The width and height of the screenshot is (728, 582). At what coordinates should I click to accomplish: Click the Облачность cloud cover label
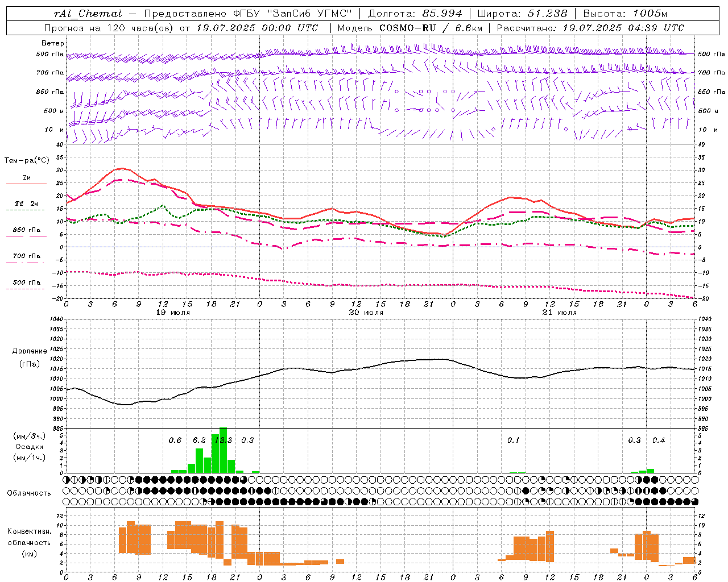[29, 493]
